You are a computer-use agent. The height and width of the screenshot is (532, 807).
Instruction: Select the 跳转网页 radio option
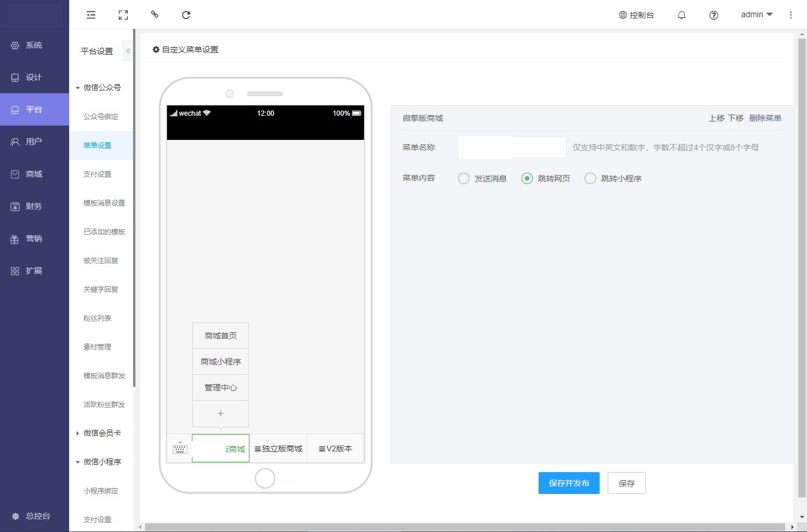click(x=527, y=178)
